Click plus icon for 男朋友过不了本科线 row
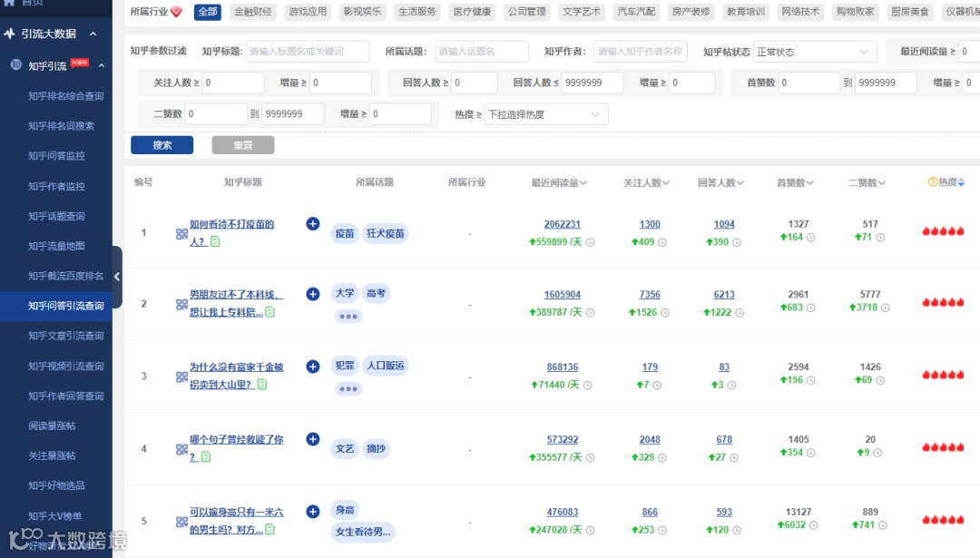This screenshot has width=980, height=558. [x=313, y=294]
